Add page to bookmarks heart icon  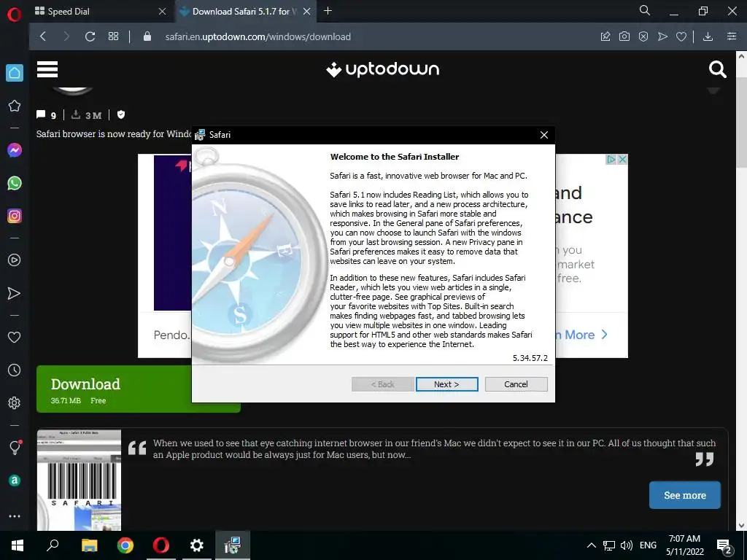(681, 36)
